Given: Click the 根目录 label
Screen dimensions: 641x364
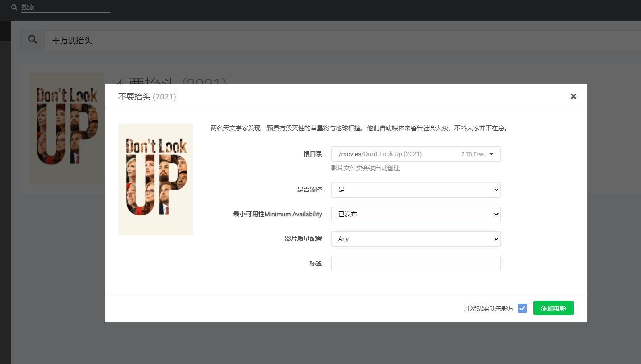Looking at the screenshot, I should point(313,154).
